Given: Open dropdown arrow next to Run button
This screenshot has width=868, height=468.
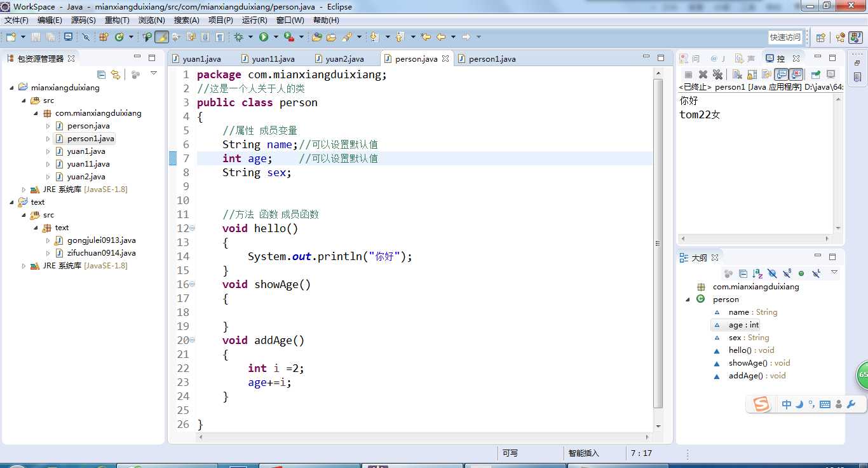Looking at the screenshot, I should (276, 37).
